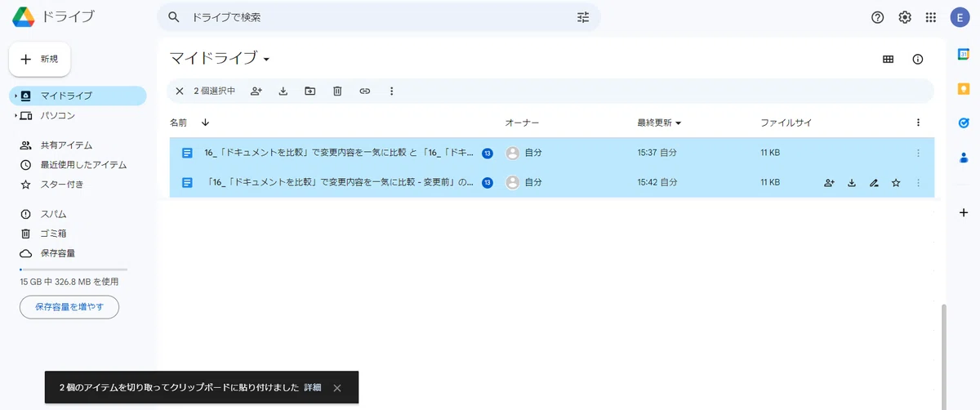Select file named 16_「ドキュメントを比較」で変更内容を一気に比較 と
Screen dimensions: 980x410
point(339,153)
